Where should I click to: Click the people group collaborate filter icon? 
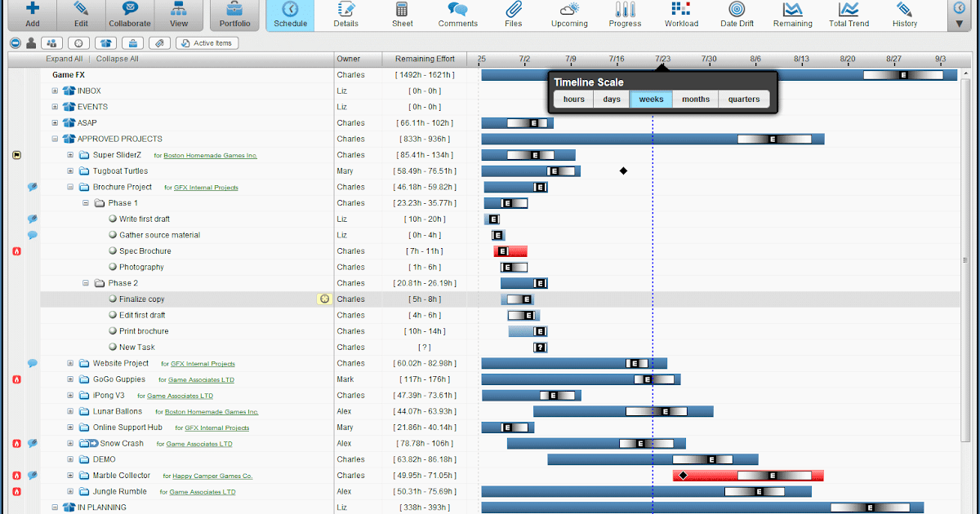pos(52,43)
